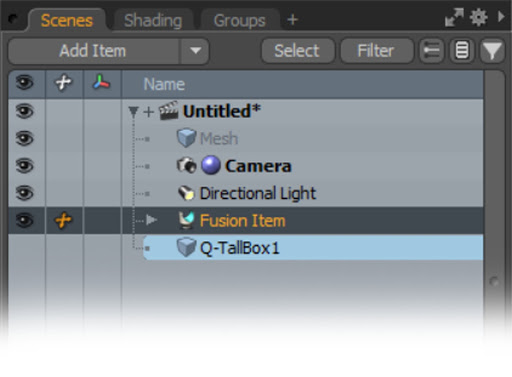
Task: Switch to the Groups tab
Action: pyautogui.click(x=239, y=21)
